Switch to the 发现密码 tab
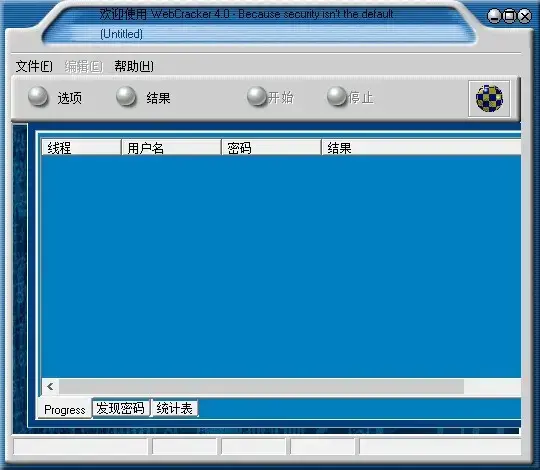Screen dimensions: 540x470 pos(121,408)
